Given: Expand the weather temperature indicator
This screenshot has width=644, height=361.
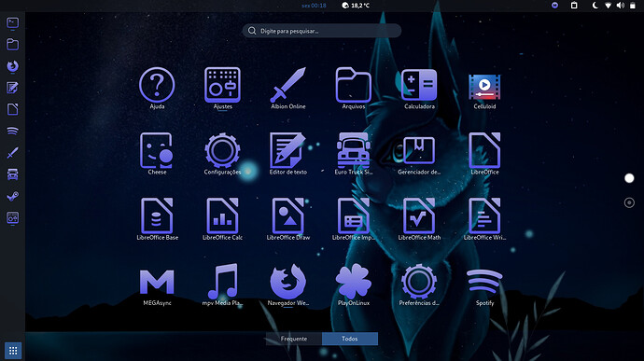Looking at the screenshot, I should click(356, 6).
